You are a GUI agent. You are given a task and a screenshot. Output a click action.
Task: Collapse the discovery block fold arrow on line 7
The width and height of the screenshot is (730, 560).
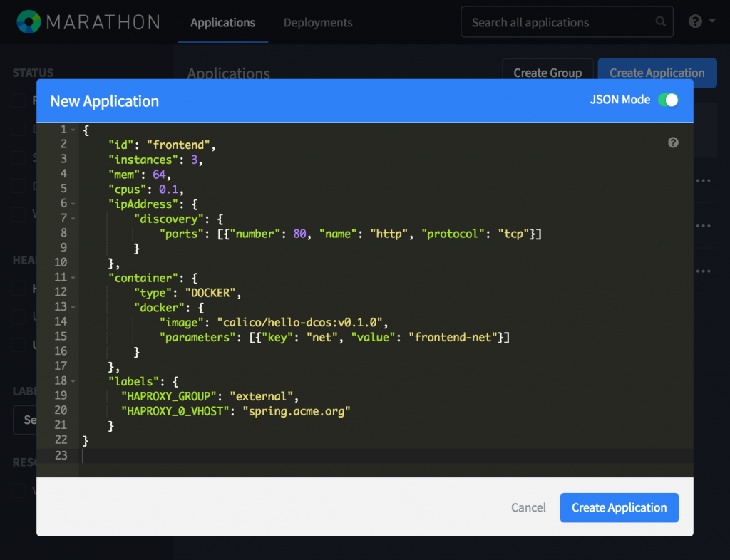coord(73,219)
